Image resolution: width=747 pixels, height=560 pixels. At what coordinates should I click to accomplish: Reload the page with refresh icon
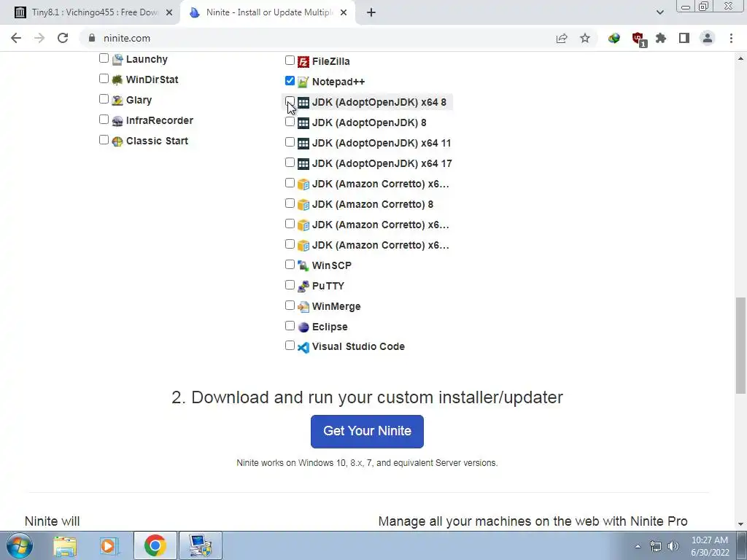pos(63,38)
